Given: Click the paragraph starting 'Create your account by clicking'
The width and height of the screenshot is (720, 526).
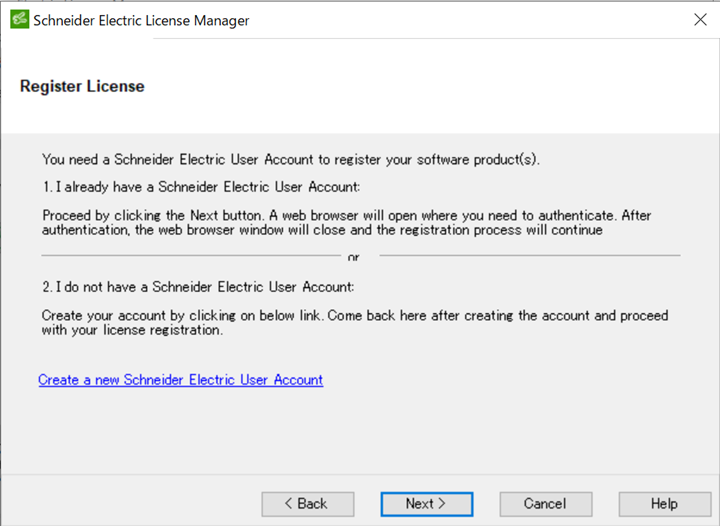Looking at the screenshot, I should tap(355, 323).
